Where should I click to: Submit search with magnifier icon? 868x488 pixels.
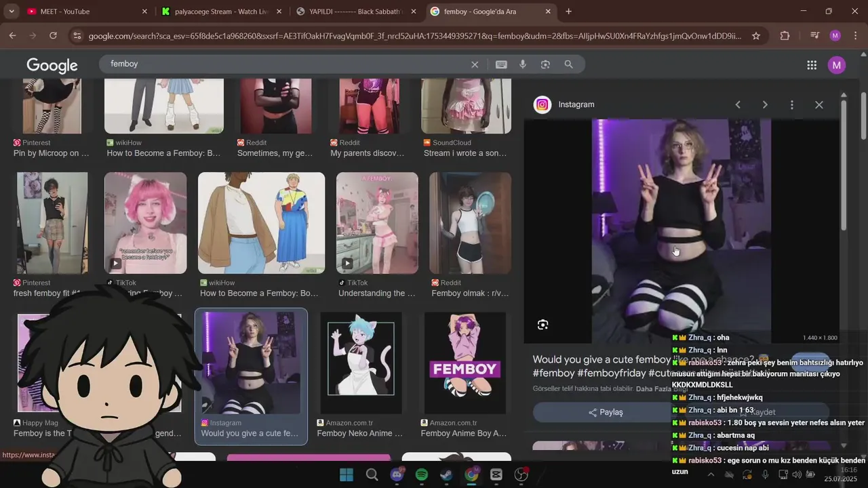point(568,64)
